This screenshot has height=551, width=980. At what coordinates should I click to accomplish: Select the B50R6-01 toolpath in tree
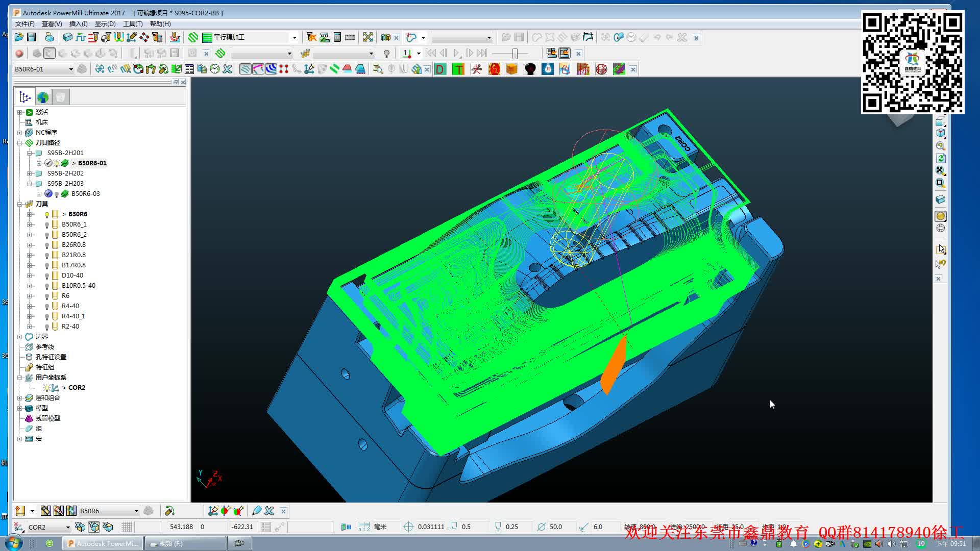(x=92, y=163)
